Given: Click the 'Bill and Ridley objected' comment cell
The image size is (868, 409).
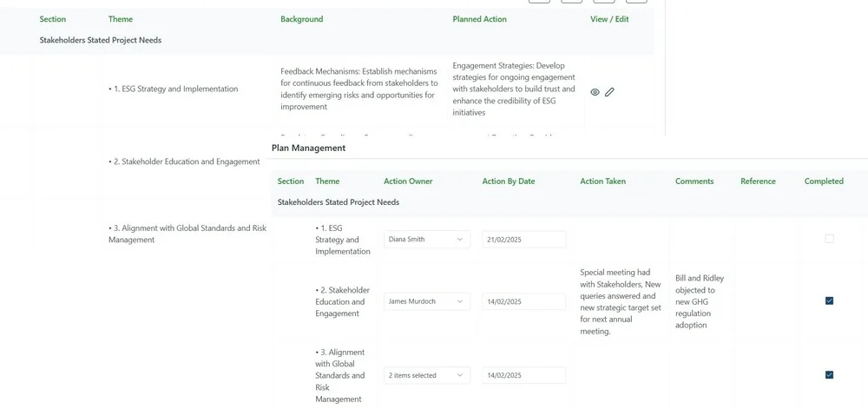Looking at the screenshot, I should pos(700,301).
